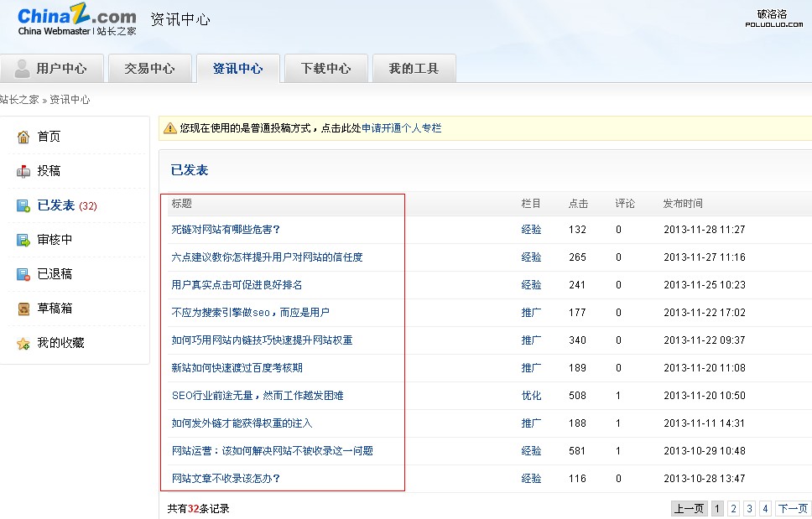Open 投稿 in the sidebar

click(x=49, y=171)
